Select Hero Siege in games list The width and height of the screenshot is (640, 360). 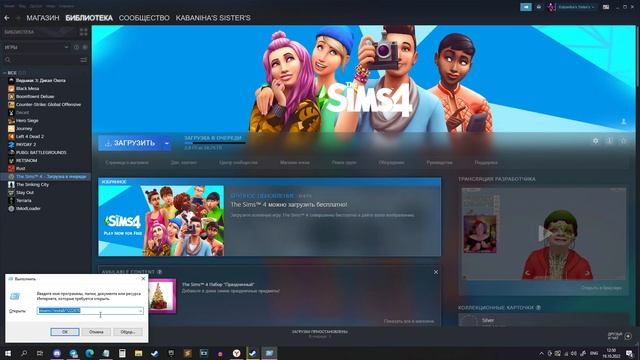point(27,121)
